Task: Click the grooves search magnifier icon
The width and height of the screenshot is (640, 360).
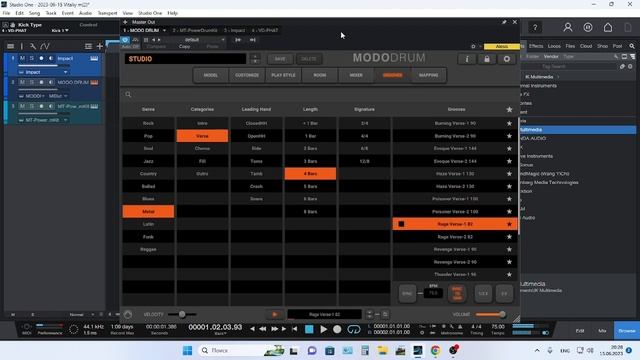Action: 128,95
